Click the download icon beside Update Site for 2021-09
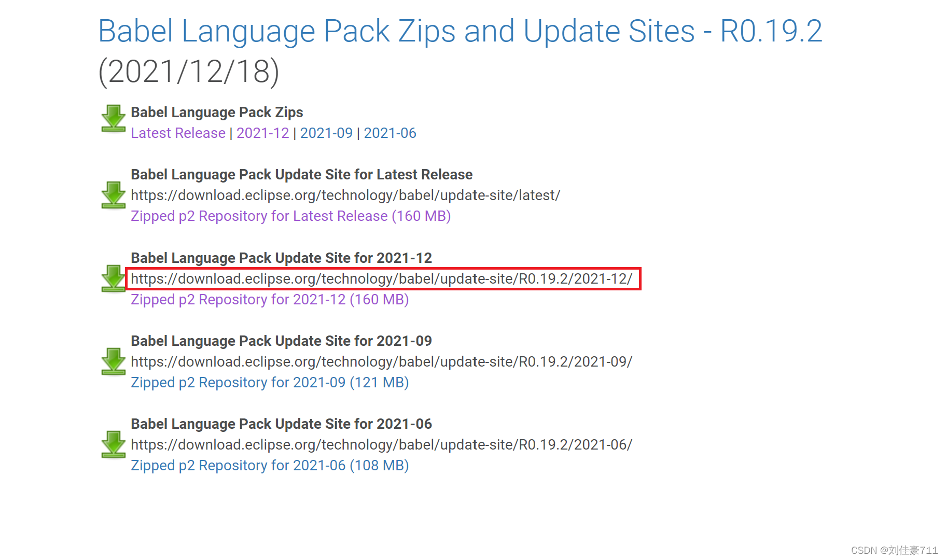 pyautogui.click(x=114, y=361)
